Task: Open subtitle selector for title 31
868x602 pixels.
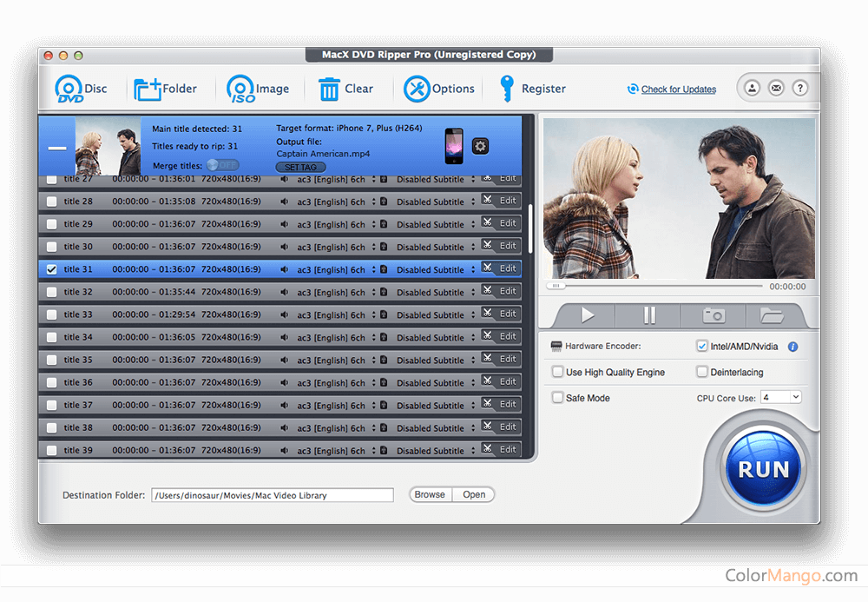Action: click(x=436, y=269)
